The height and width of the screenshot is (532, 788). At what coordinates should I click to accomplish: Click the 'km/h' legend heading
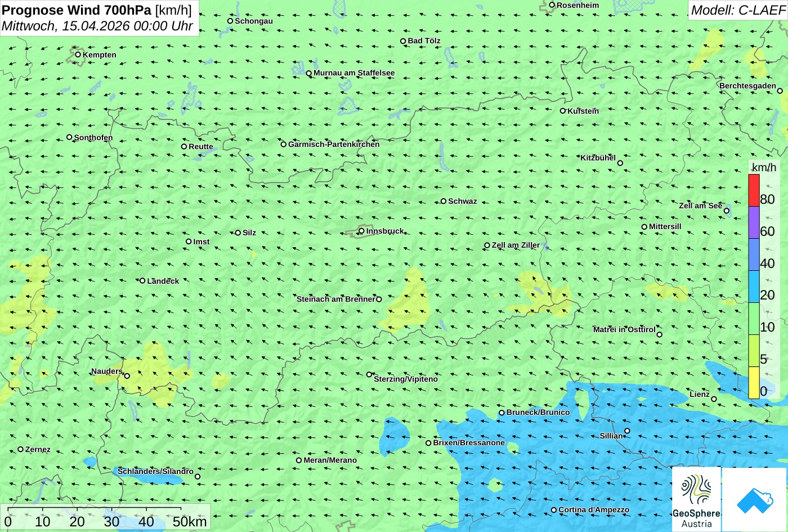coord(764,167)
